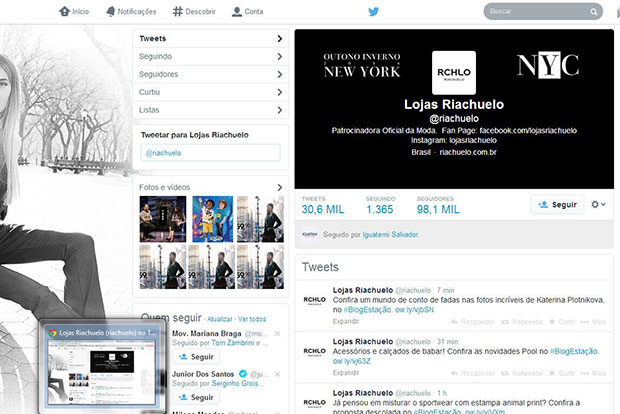Open the kids photo thumbnail
The width and height of the screenshot is (620, 414).
(213, 219)
